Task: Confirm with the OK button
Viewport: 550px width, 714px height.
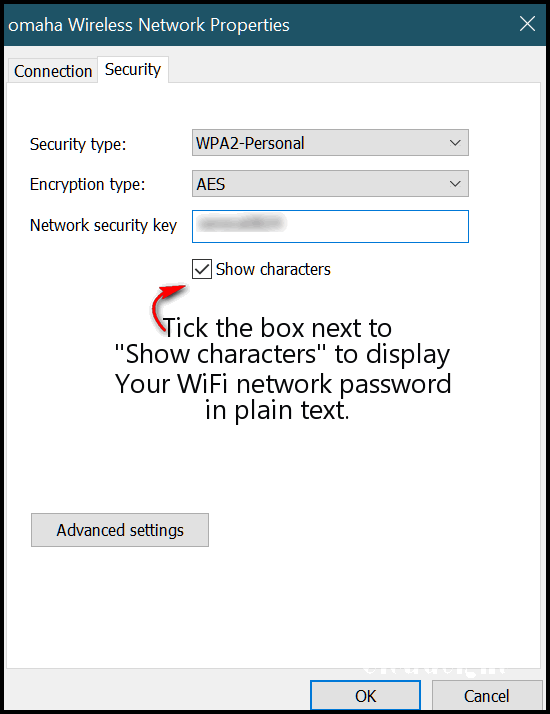Action: tap(365, 696)
